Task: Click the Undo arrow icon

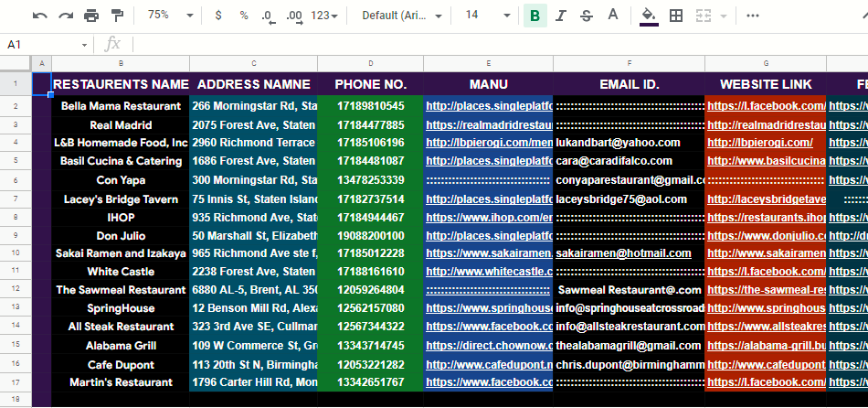Action: tap(39, 16)
